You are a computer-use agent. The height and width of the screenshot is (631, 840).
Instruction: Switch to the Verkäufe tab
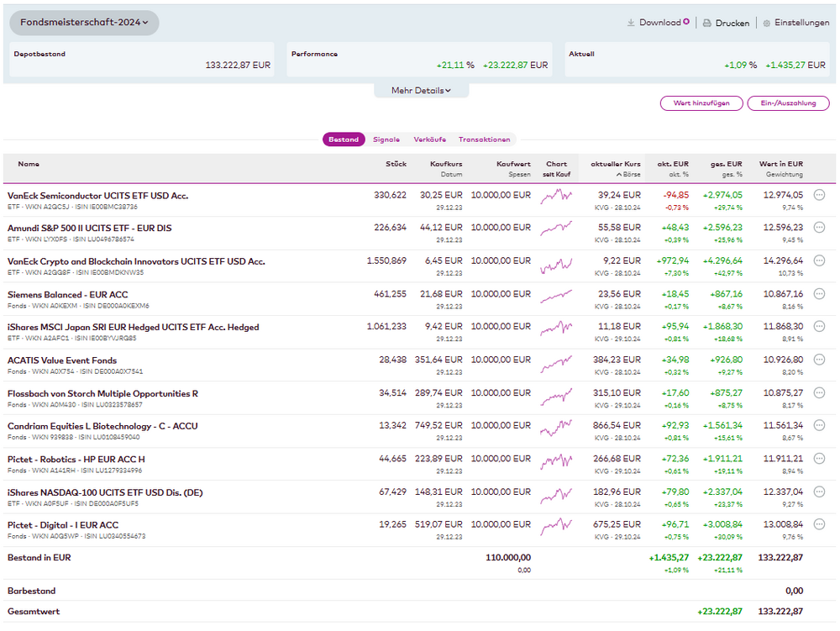tap(429, 139)
